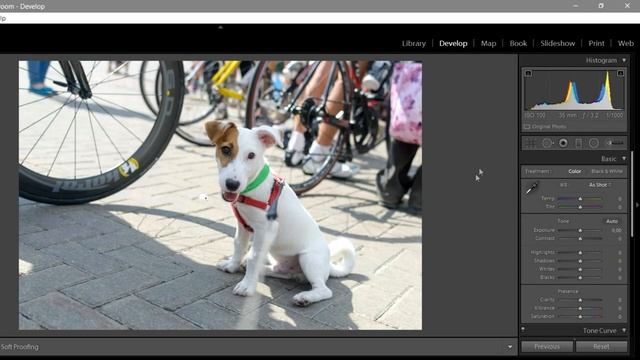The image size is (640, 360).
Task: Expand the Tone Curve panel
Action: [x=624, y=330]
